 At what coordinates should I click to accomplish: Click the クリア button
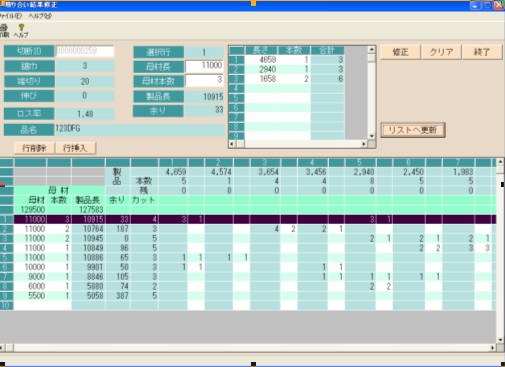(441, 52)
